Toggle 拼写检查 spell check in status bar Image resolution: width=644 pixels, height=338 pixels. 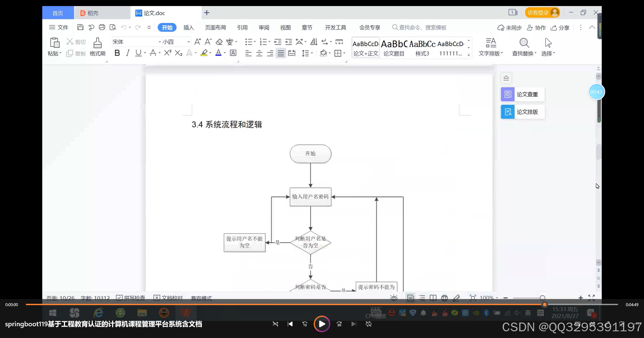(x=130, y=298)
